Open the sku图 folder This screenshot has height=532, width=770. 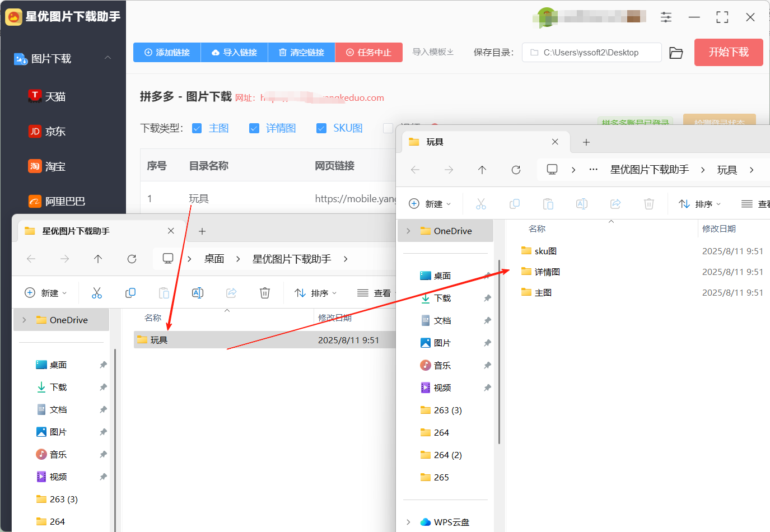tap(539, 251)
